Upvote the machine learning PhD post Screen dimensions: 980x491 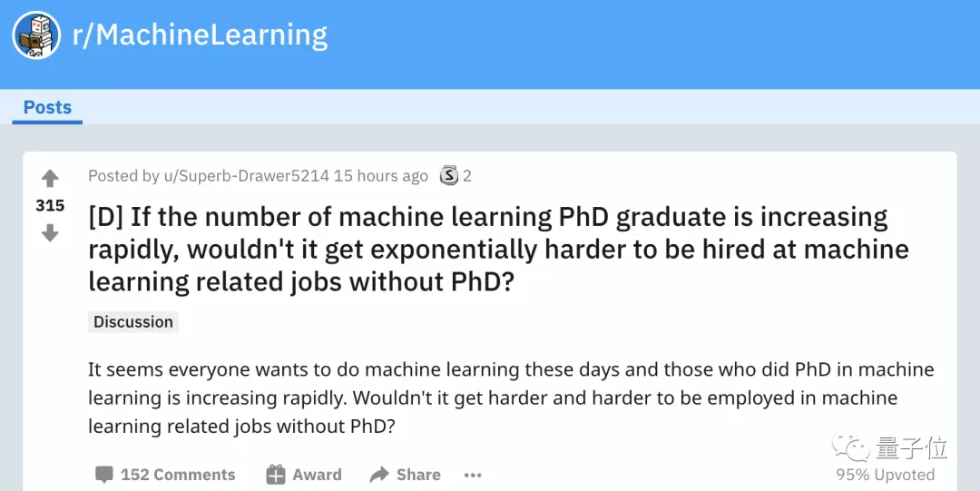pos(50,179)
